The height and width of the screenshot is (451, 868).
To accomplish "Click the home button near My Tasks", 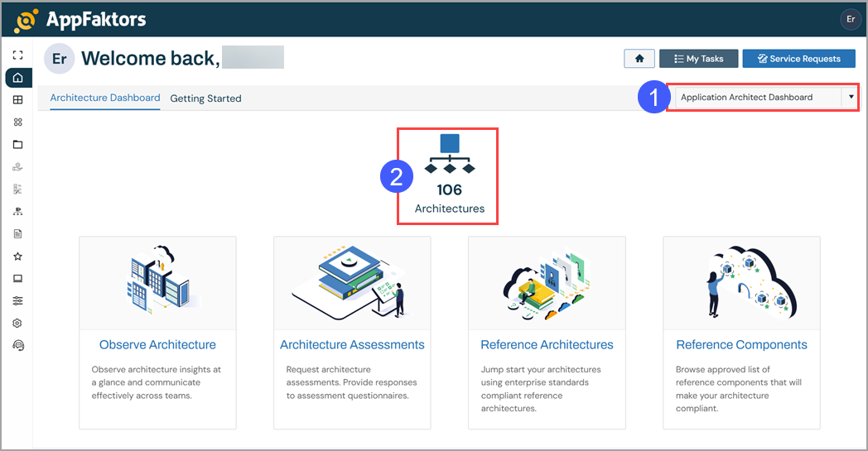I will [x=639, y=59].
